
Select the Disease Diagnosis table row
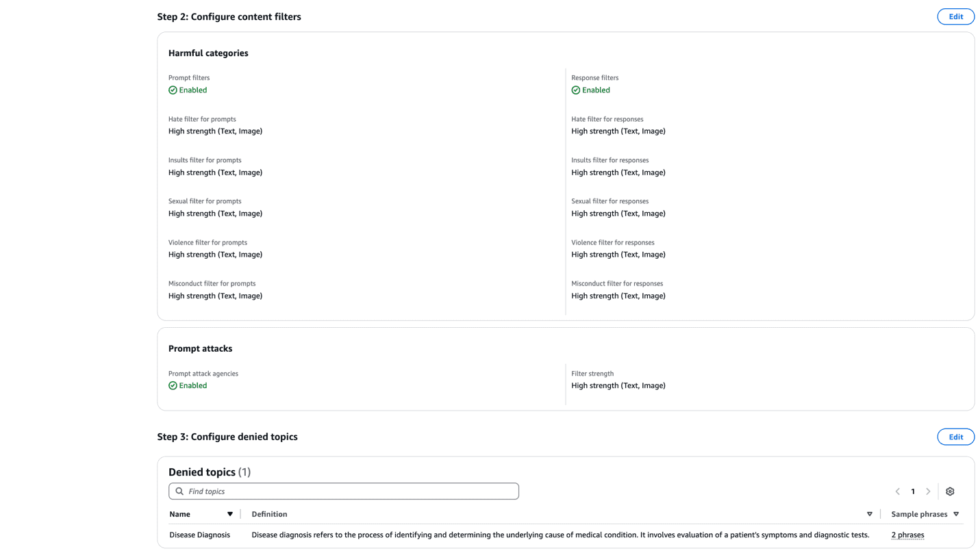tap(479, 535)
